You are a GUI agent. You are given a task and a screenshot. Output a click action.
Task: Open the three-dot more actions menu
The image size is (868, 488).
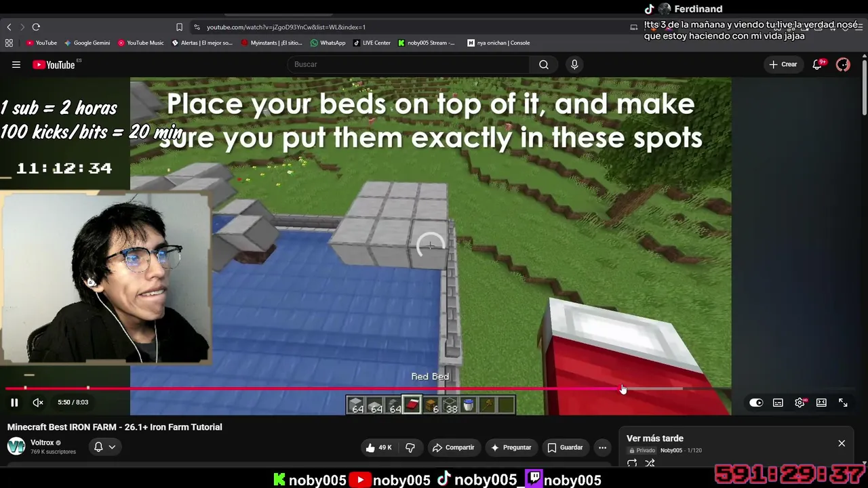tap(602, 447)
